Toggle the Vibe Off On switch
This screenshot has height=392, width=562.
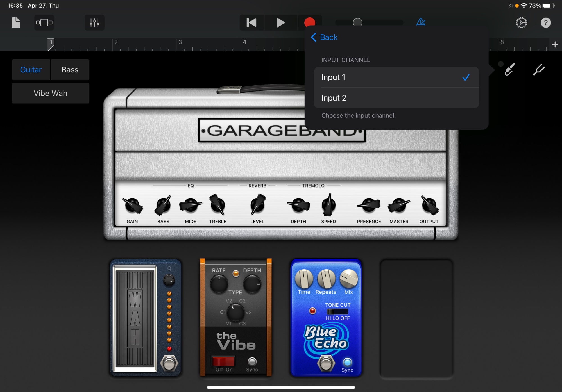pyautogui.click(x=224, y=361)
